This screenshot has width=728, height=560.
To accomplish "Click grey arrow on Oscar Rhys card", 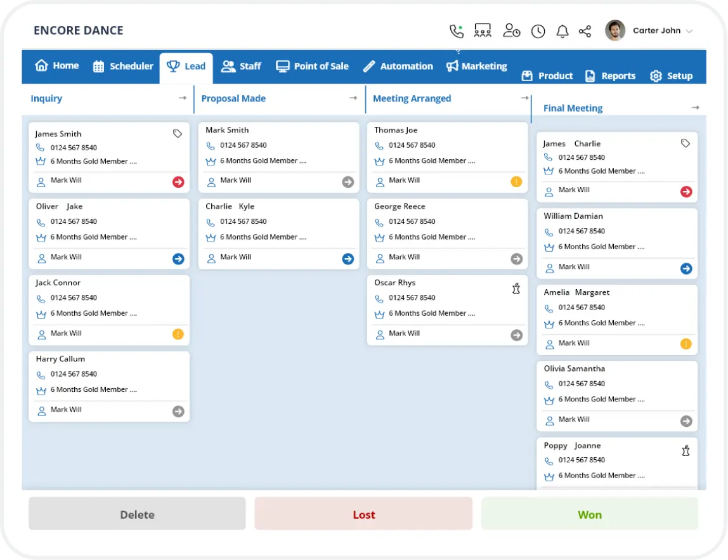I will pos(517,335).
